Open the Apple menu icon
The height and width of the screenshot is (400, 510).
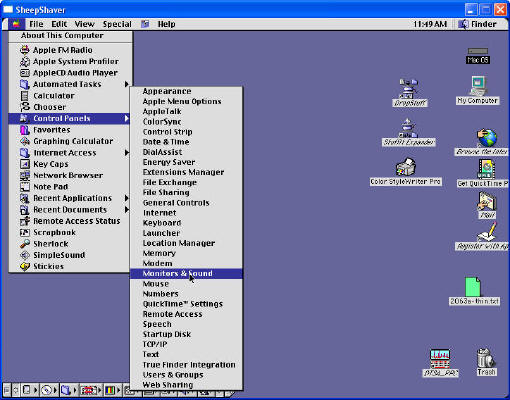coord(16,24)
